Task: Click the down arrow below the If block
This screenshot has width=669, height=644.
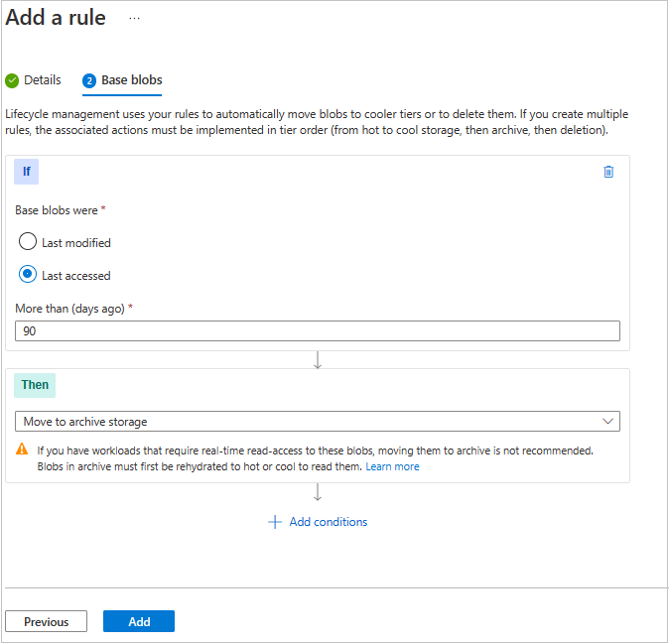Action: click(x=318, y=360)
